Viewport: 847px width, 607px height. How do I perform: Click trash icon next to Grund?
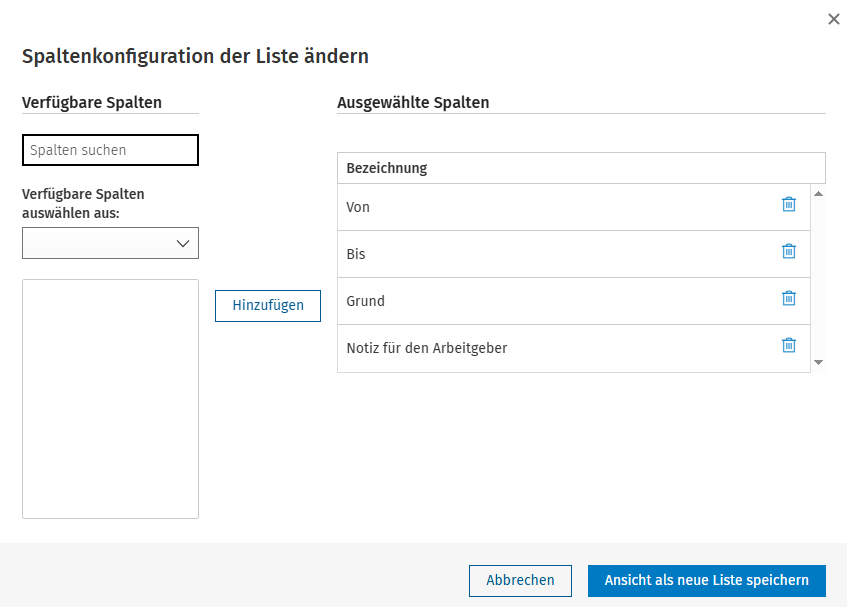[x=789, y=298]
